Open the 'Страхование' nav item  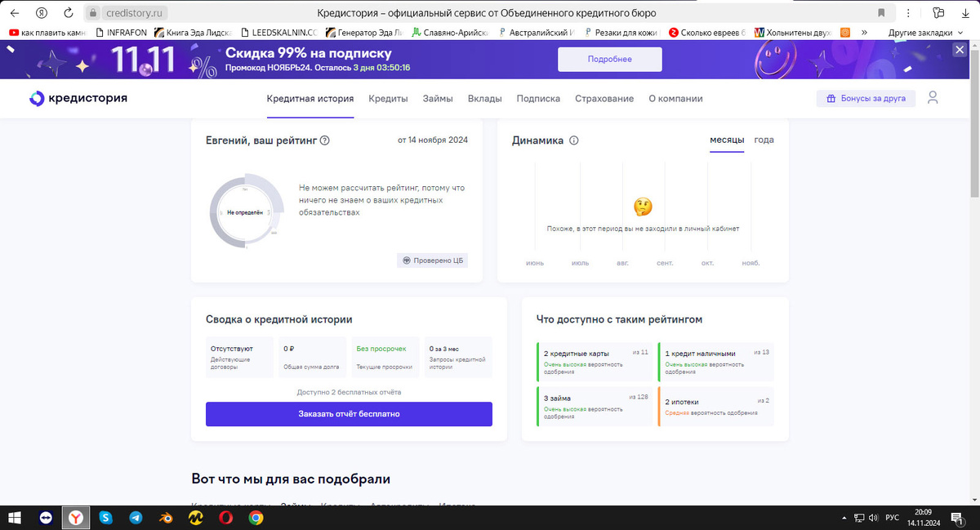(604, 98)
